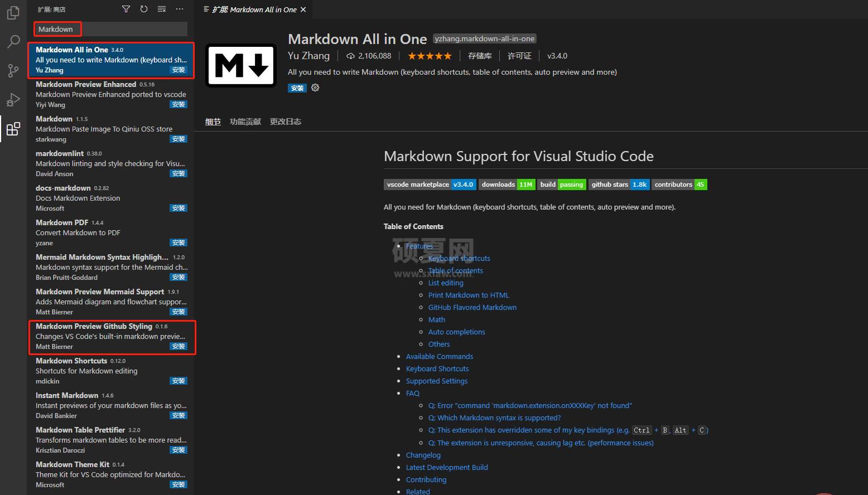
Task: Install markdownlint extension
Action: [179, 174]
